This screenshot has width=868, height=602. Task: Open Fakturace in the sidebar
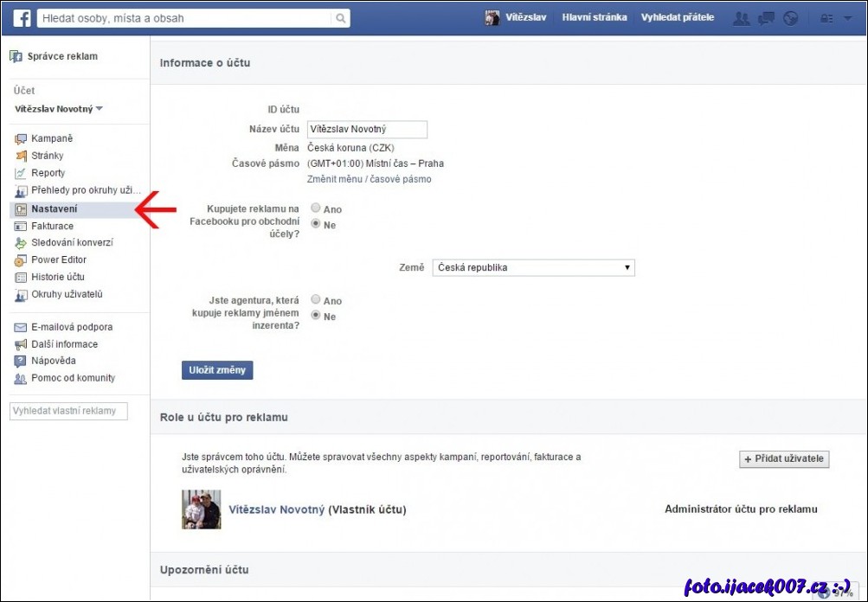[52, 226]
